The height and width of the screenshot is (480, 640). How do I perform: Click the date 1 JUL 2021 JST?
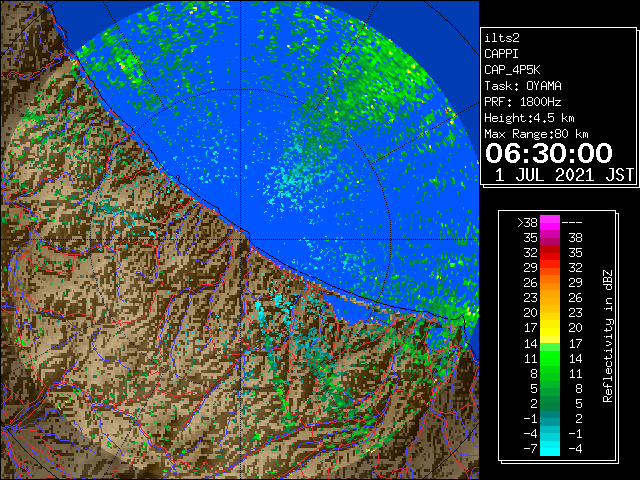coord(564,175)
